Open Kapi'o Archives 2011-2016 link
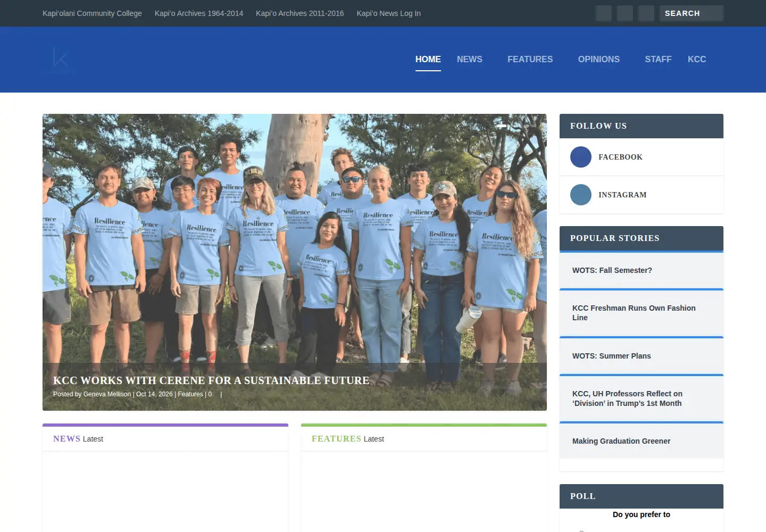The height and width of the screenshot is (532, 766). (x=300, y=13)
